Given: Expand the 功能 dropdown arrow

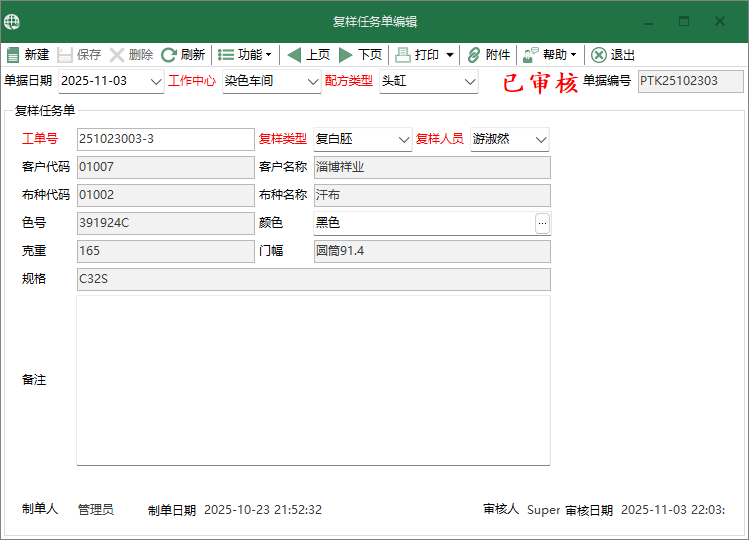Looking at the screenshot, I should tap(268, 55).
